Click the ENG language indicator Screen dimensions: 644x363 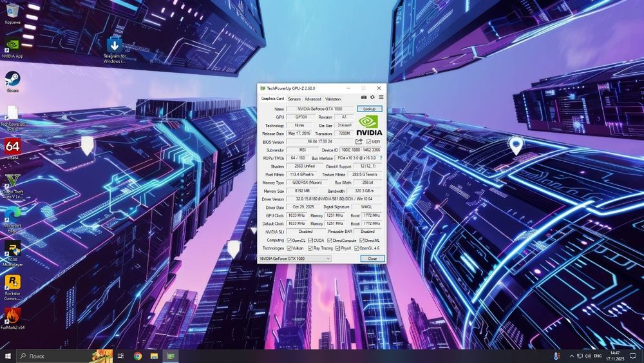tap(598, 356)
